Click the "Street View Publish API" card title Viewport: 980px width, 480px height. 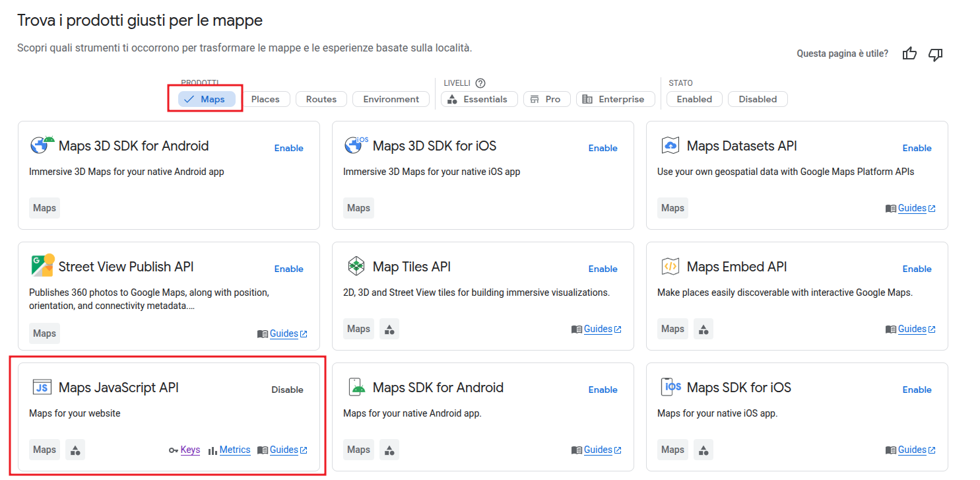click(126, 267)
